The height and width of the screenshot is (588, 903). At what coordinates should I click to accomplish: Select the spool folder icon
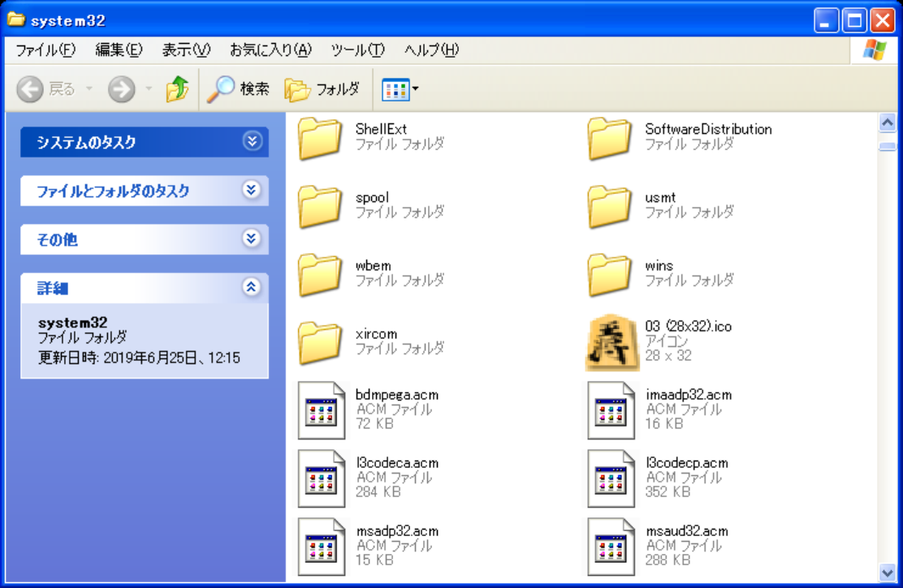coord(320,206)
